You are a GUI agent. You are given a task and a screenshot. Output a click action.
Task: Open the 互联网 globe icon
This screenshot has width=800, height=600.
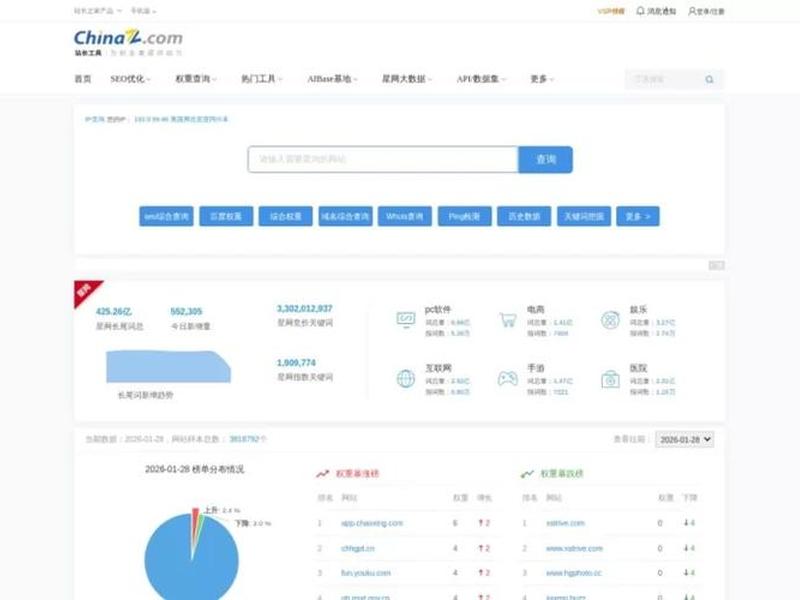click(406, 379)
